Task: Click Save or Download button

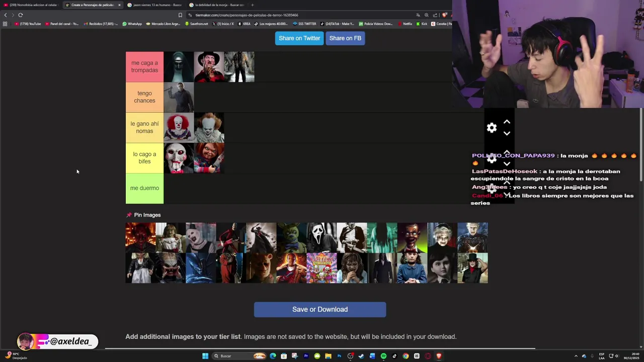Action: 320,309
